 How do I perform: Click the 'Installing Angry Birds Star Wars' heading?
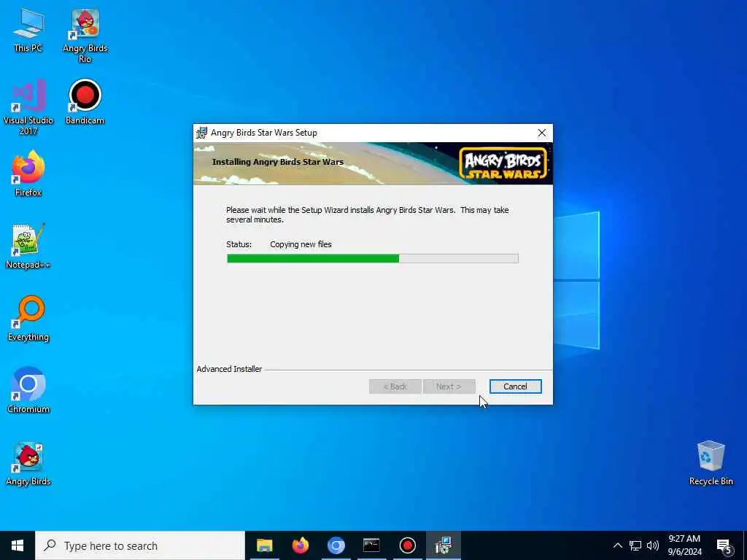[x=278, y=162]
